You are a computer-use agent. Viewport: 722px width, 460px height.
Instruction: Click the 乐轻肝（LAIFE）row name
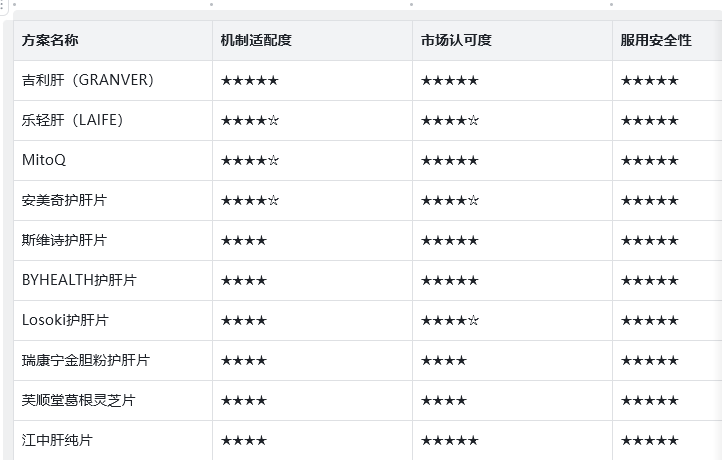point(72,120)
